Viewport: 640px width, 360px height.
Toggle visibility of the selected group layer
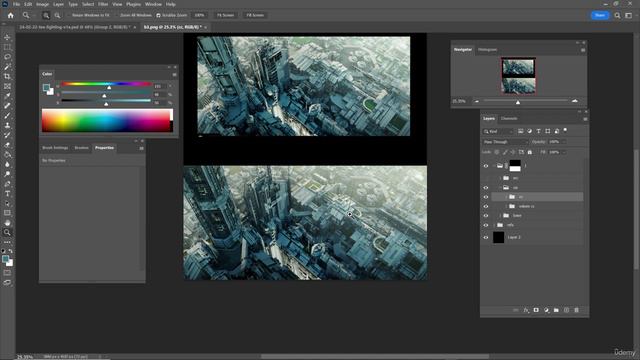click(486, 197)
